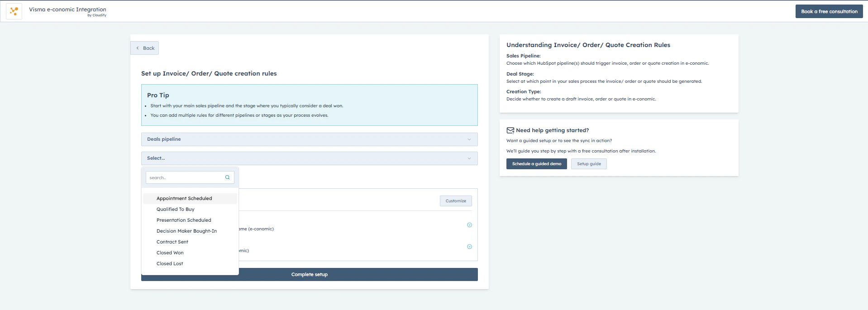868x310 pixels.
Task: Click Complete setup button
Action: pyautogui.click(x=310, y=275)
